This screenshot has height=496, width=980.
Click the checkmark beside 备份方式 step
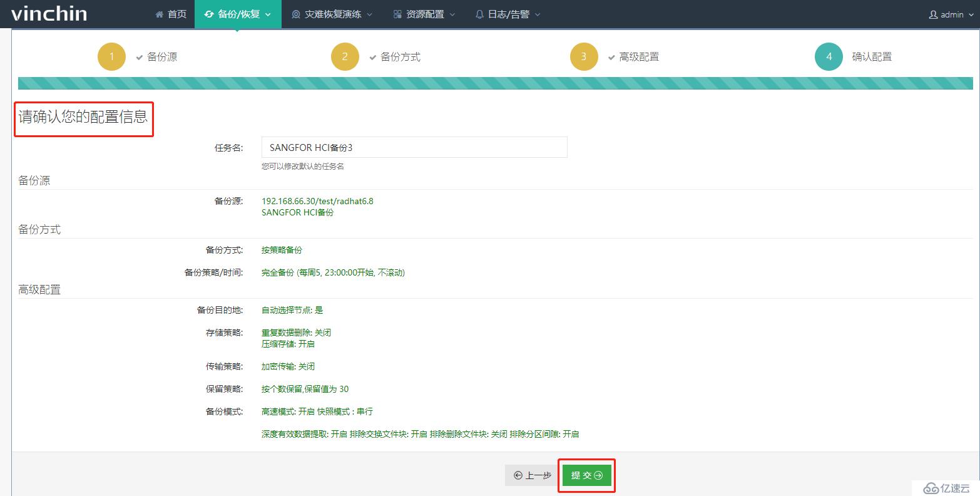[372, 57]
